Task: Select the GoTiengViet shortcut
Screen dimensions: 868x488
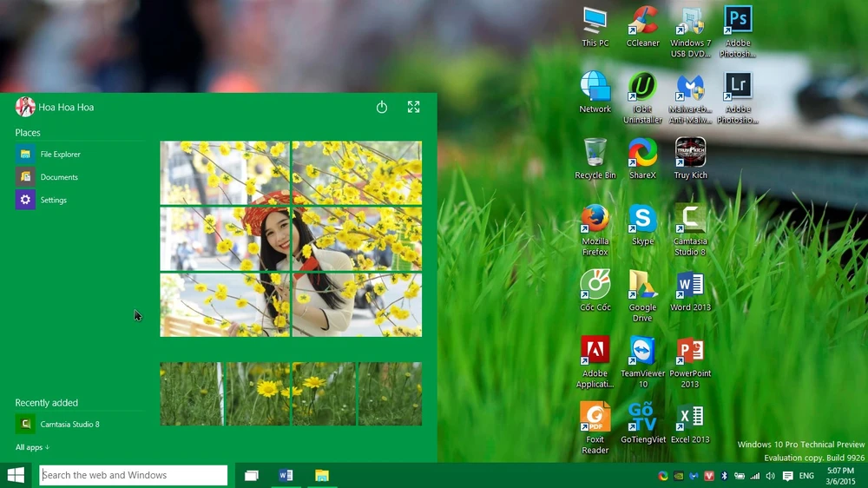Action: pyautogui.click(x=642, y=423)
